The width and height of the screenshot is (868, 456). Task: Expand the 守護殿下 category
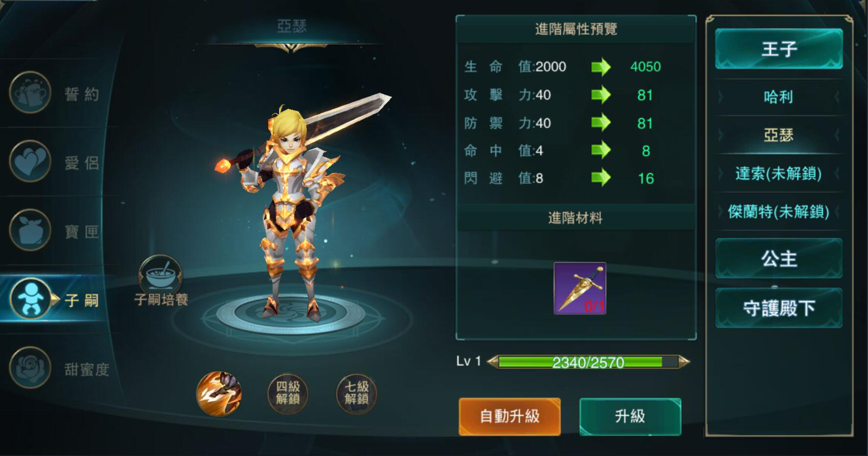(x=779, y=308)
